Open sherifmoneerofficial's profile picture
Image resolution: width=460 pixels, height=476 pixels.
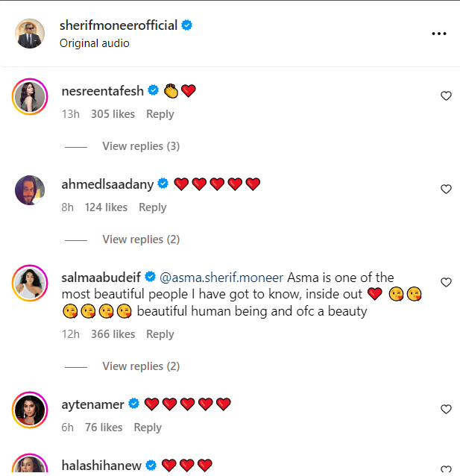pyautogui.click(x=30, y=34)
